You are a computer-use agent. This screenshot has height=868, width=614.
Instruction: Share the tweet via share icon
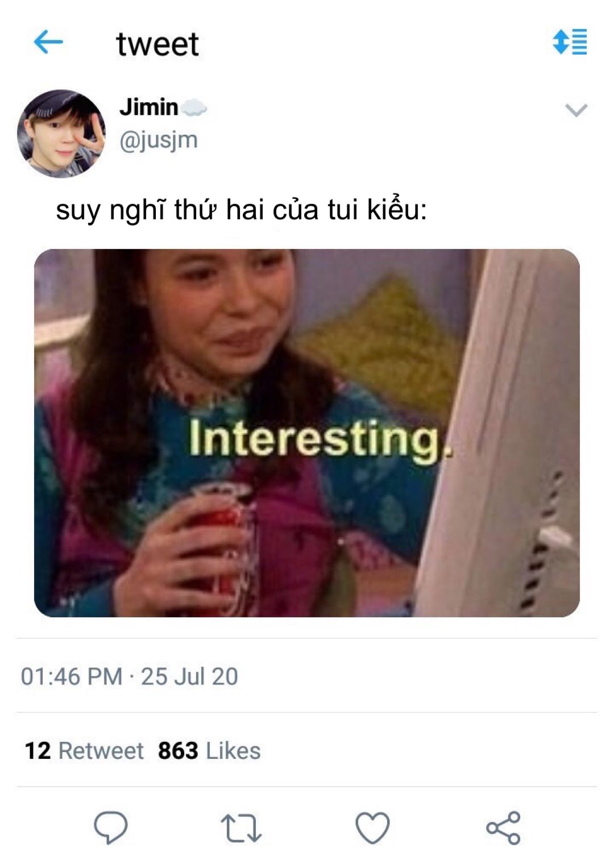[503, 828]
